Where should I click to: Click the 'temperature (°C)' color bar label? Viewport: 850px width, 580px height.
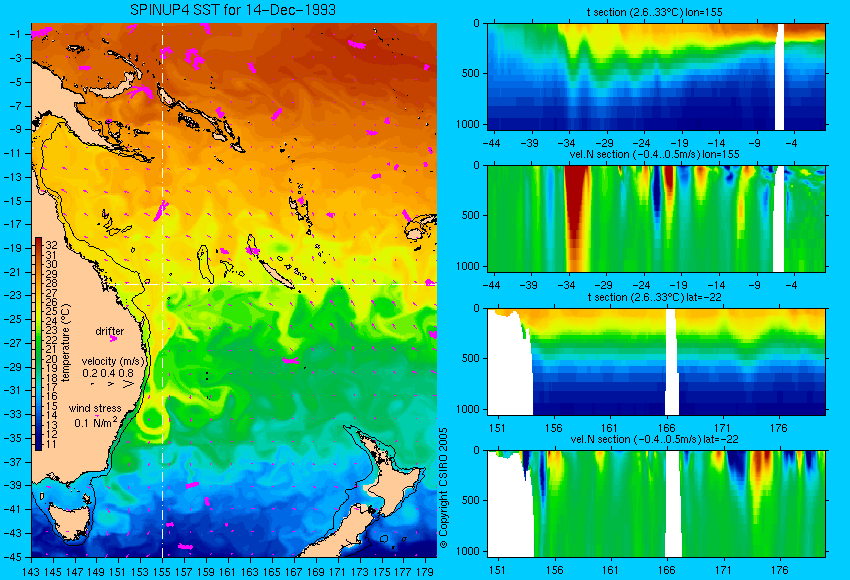pos(66,343)
